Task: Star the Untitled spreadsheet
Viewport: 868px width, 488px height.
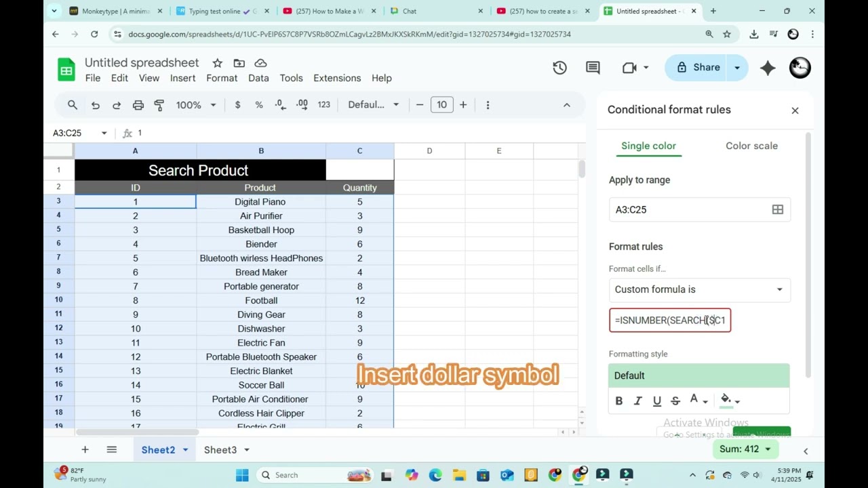Action: (x=217, y=63)
